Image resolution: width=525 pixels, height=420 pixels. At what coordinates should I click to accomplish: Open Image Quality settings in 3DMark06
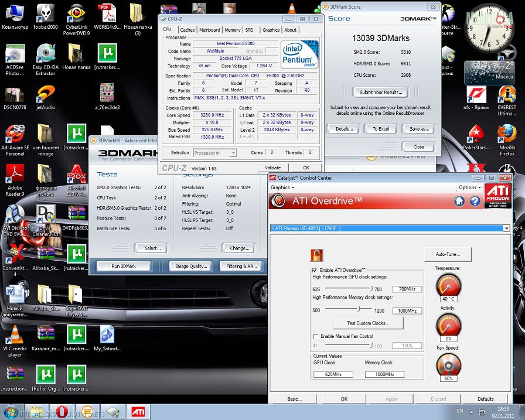(x=191, y=266)
